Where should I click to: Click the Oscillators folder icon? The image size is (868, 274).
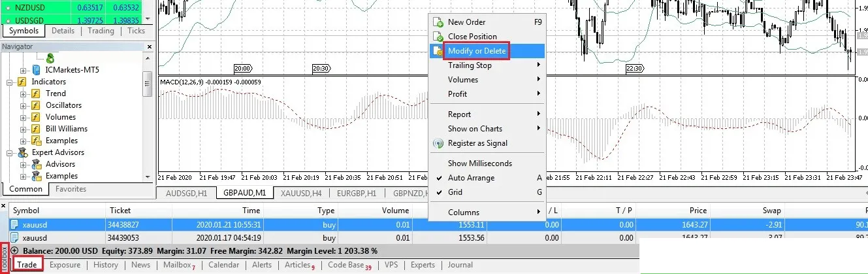36,105
